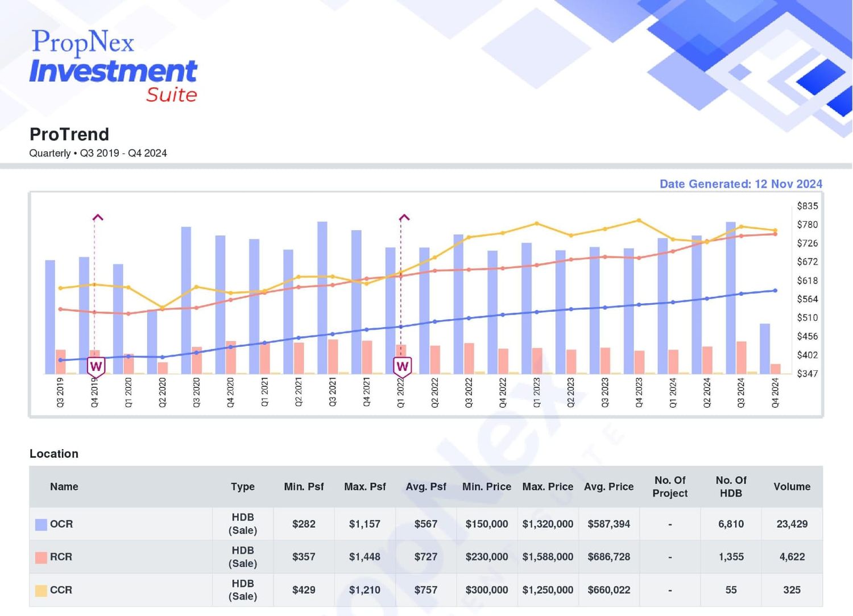Select the RCR pink legend swatch
This screenshot has width=853, height=616.
point(41,557)
